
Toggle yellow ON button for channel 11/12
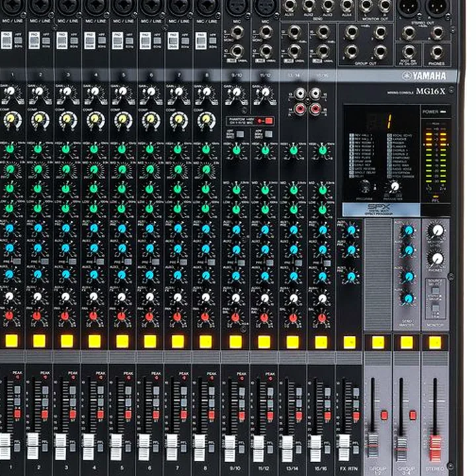(264, 342)
